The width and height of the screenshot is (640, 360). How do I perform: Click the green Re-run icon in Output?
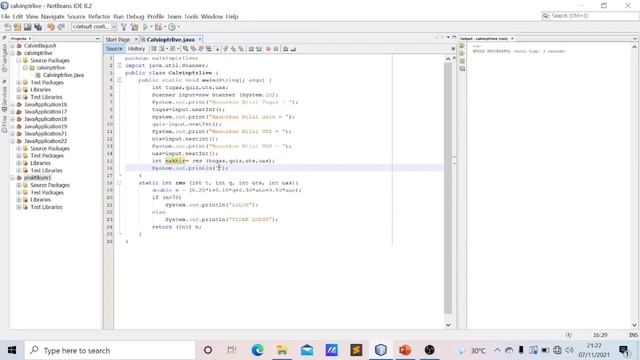point(462,46)
